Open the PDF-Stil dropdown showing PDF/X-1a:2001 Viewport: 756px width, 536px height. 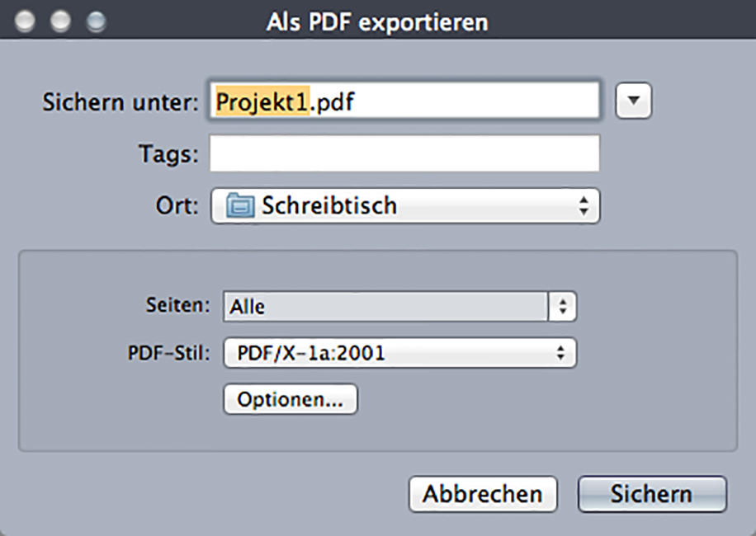pos(399,354)
